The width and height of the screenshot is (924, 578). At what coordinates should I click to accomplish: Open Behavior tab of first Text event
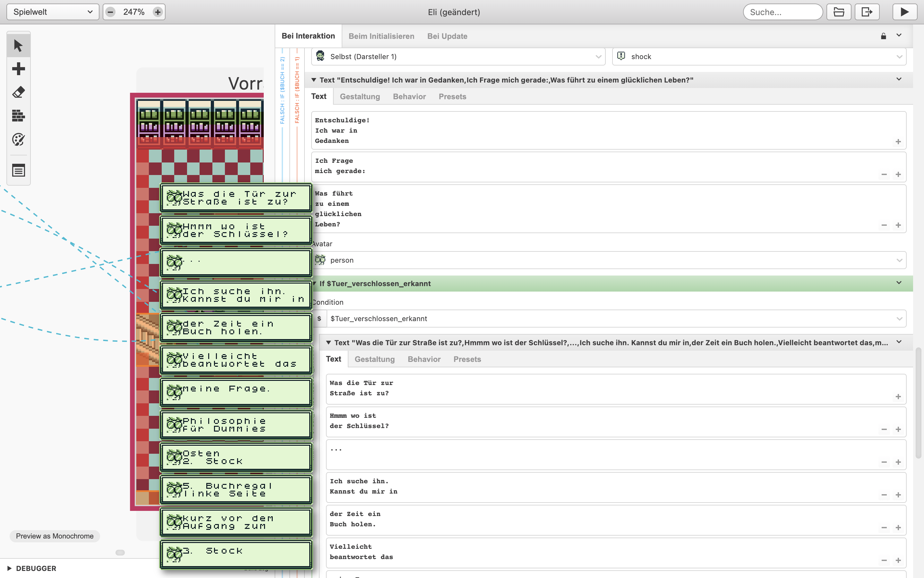click(409, 97)
